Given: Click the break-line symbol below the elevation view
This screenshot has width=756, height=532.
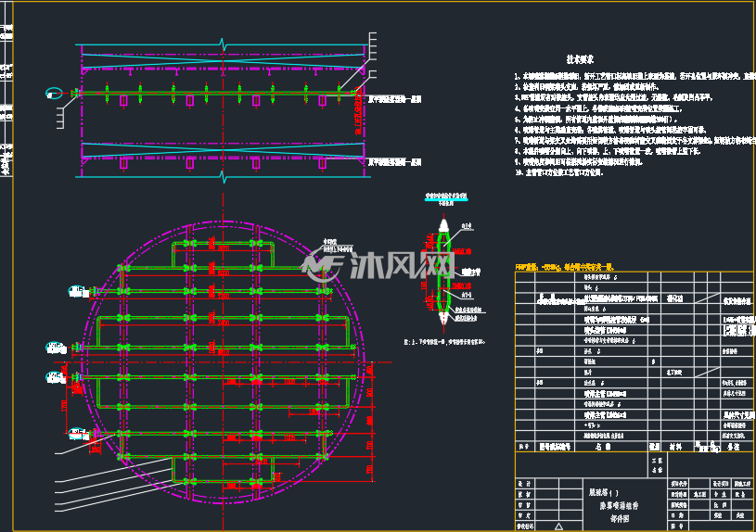Looking at the screenshot, I should pyautogui.click(x=223, y=176).
